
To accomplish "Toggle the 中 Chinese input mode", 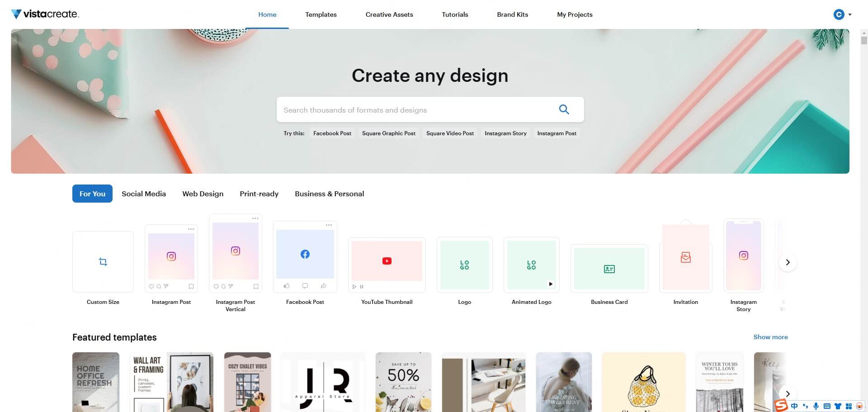I will pos(794,406).
